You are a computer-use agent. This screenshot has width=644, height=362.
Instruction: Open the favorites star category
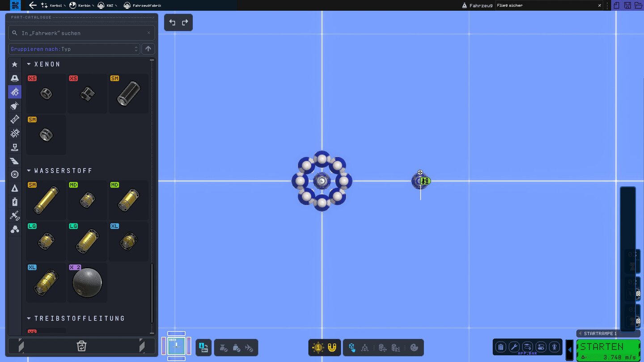[x=15, y=64]
